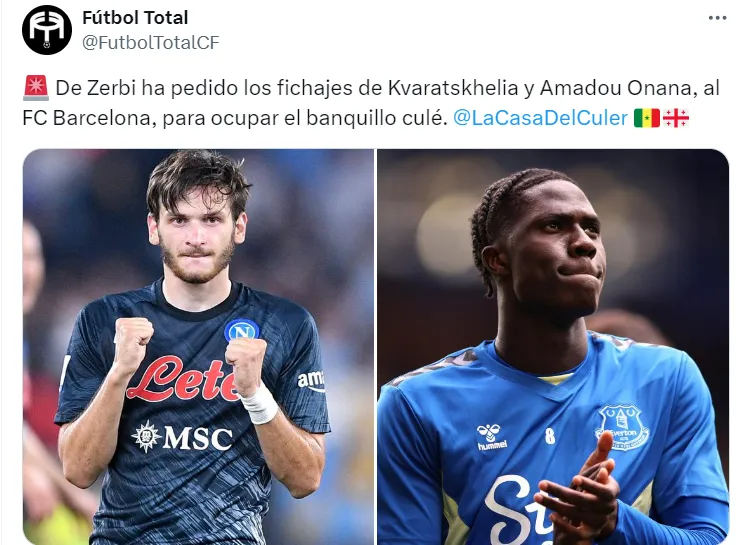Click the red siren emoji in the tweet
744x545 pixels.
tap(36, 88)
